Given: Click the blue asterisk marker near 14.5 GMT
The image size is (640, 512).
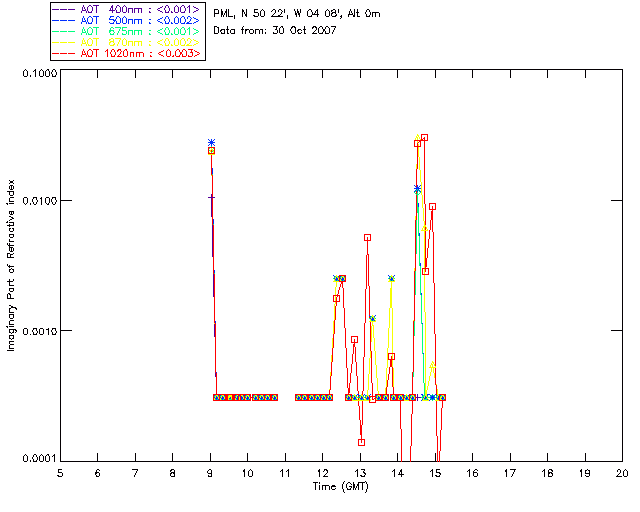Looking at the screenshot, I should pos(417,189).
